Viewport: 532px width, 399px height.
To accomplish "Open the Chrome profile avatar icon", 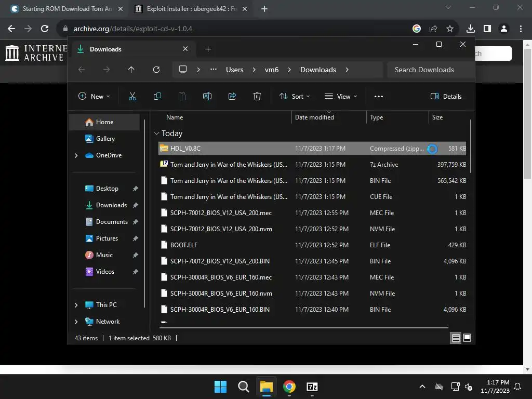I will (x=504, y=29).
